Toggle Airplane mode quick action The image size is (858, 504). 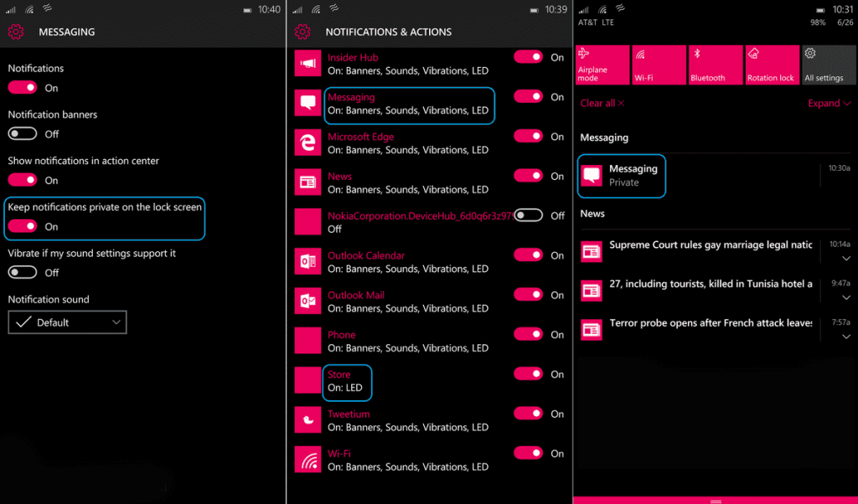[602, 65]
